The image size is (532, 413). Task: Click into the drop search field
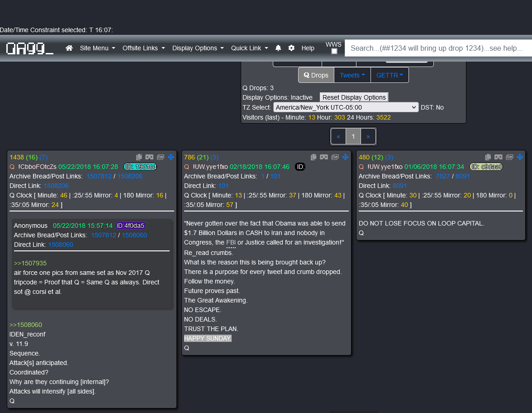tap(438, 48)
